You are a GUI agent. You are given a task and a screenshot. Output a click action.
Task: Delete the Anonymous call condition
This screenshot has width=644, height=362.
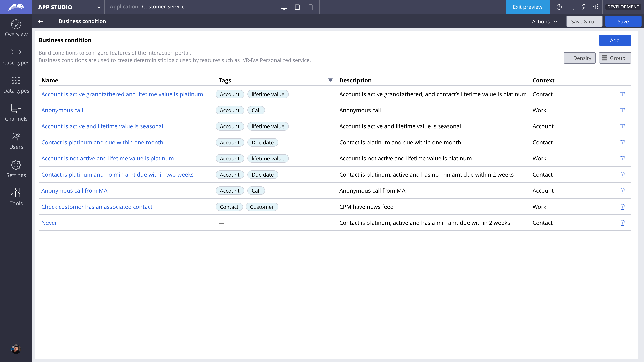[x=622, y=110]
